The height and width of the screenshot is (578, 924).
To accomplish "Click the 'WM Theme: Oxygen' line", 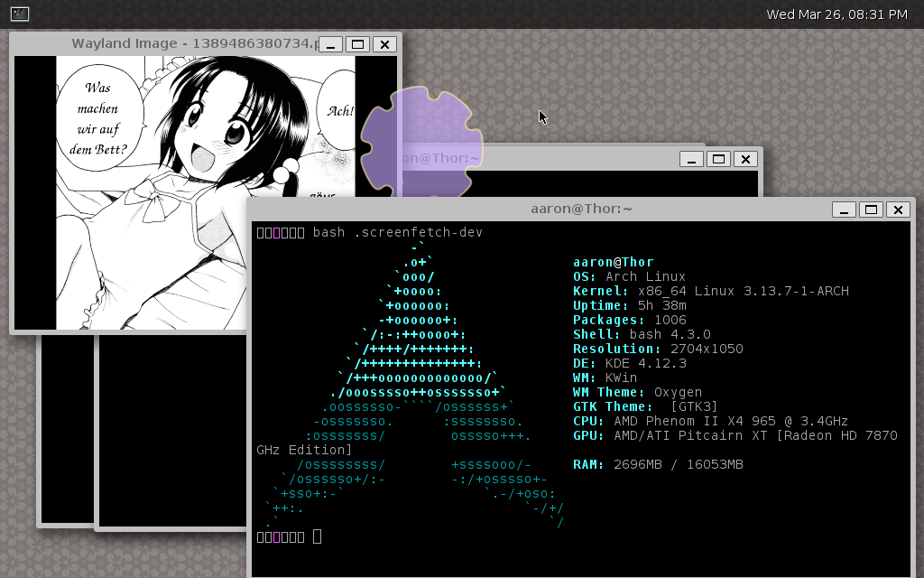I will point(638,392).
